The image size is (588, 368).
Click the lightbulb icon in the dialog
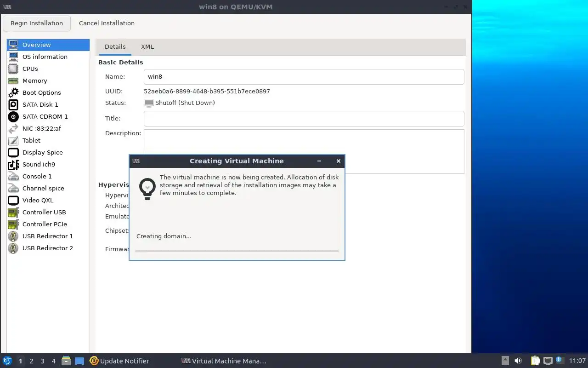(147, 189)
